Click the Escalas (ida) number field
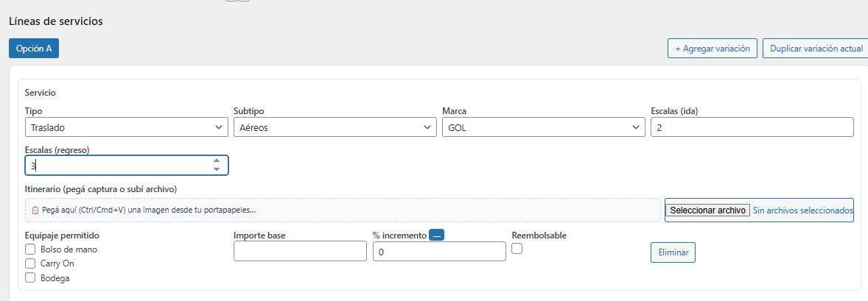Image resolution: width=868 pixels, height=301 pixels. pyautogui.click(x=752, y=127)
